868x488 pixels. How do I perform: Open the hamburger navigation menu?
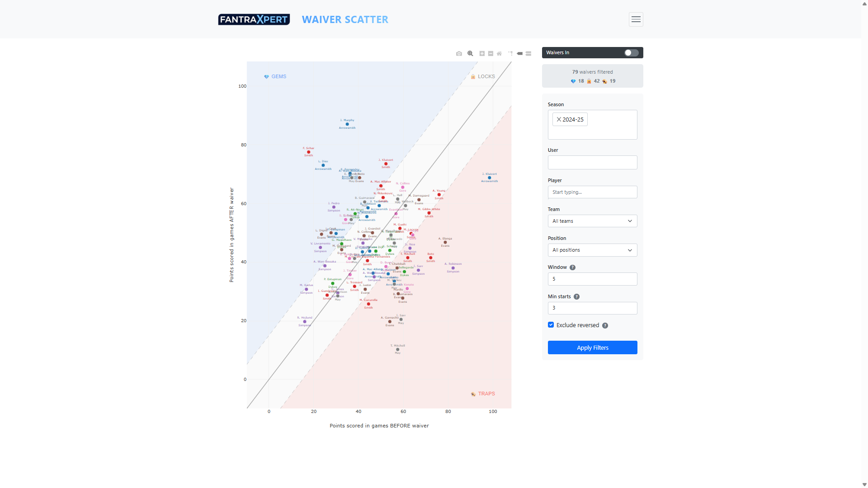(x=636, y=19)
